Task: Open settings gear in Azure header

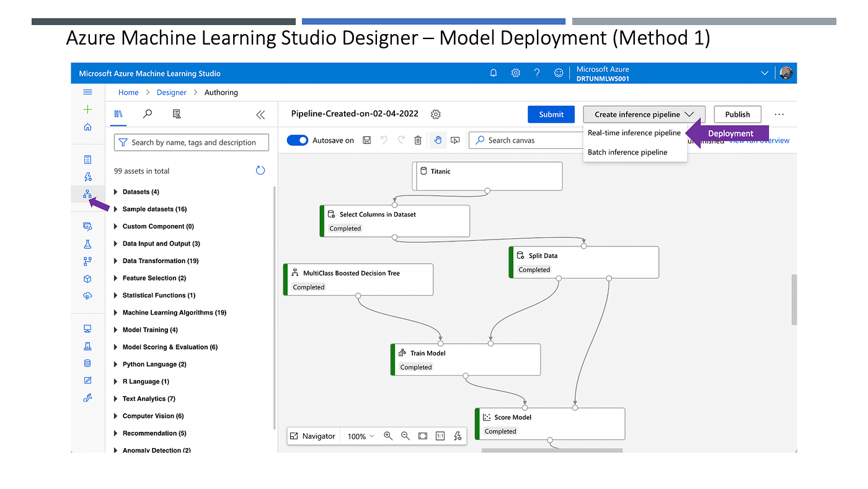Action: point(516,73)
